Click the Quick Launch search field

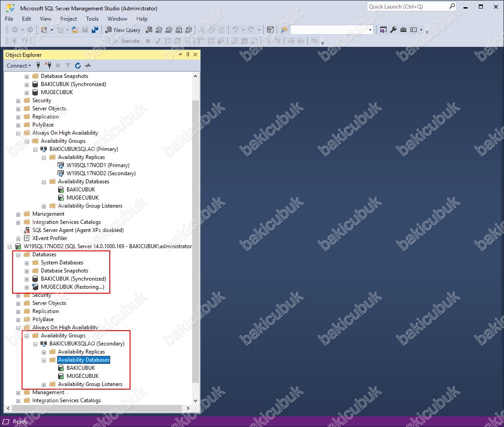411,6
